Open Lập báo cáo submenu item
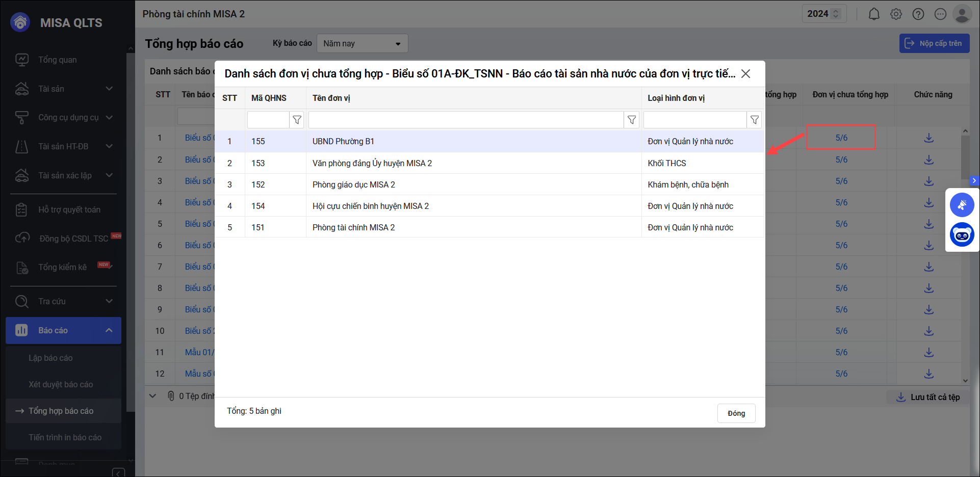The image size is (980, 477). [50, 358]
